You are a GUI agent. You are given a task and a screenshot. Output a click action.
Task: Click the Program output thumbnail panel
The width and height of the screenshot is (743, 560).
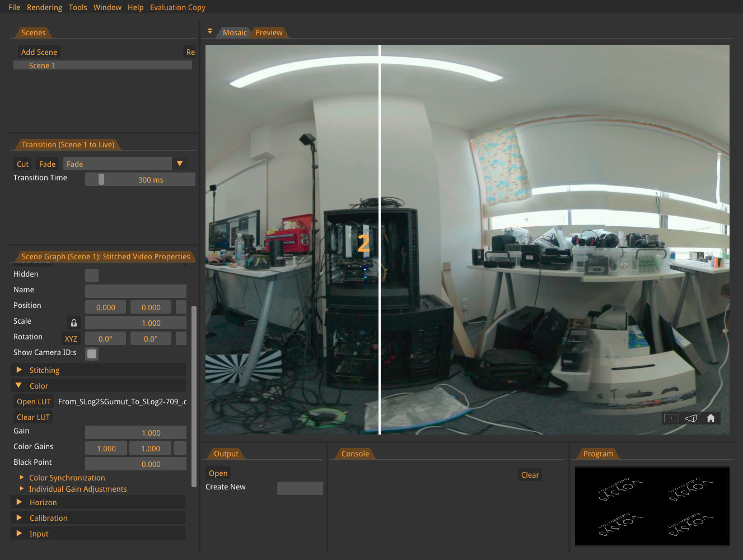coord(652,506)
